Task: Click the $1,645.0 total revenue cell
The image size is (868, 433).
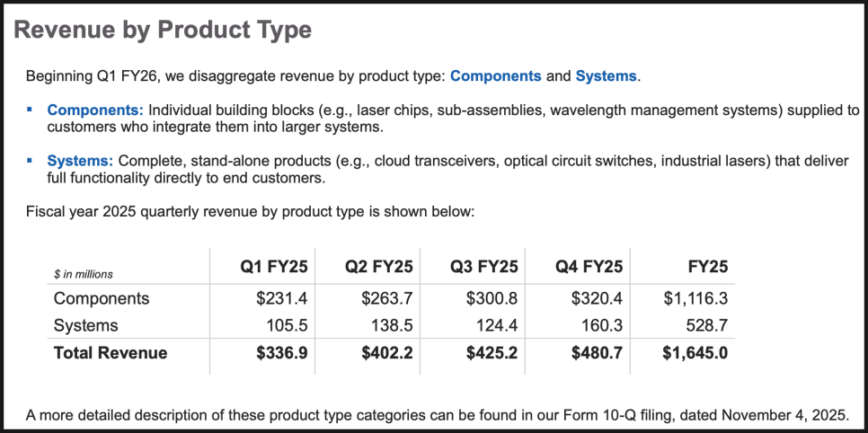Action: tap(695, 353)
